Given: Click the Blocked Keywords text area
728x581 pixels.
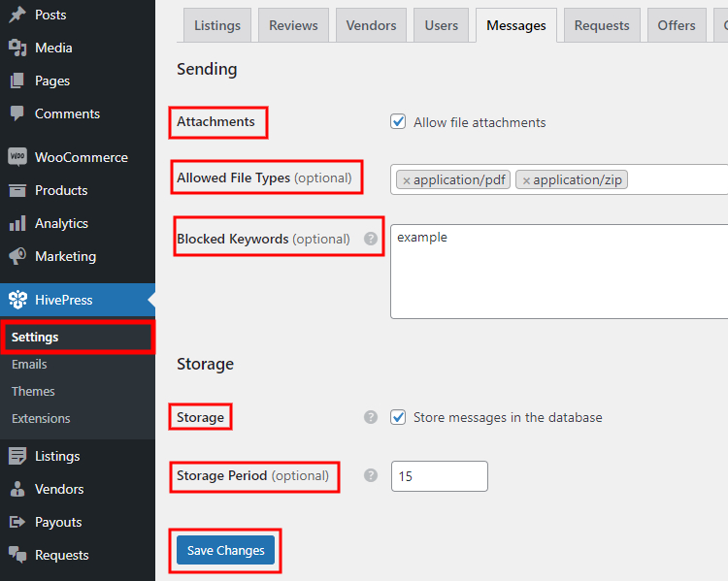Looking at the screenshot, I should click(x=559, y=272).
